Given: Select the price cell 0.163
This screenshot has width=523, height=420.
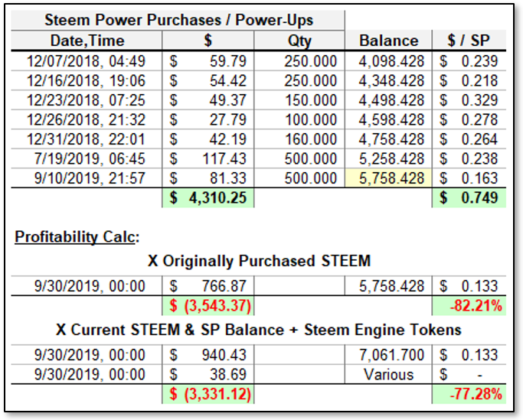Looking at the screenshot, I should click(469, 178).
